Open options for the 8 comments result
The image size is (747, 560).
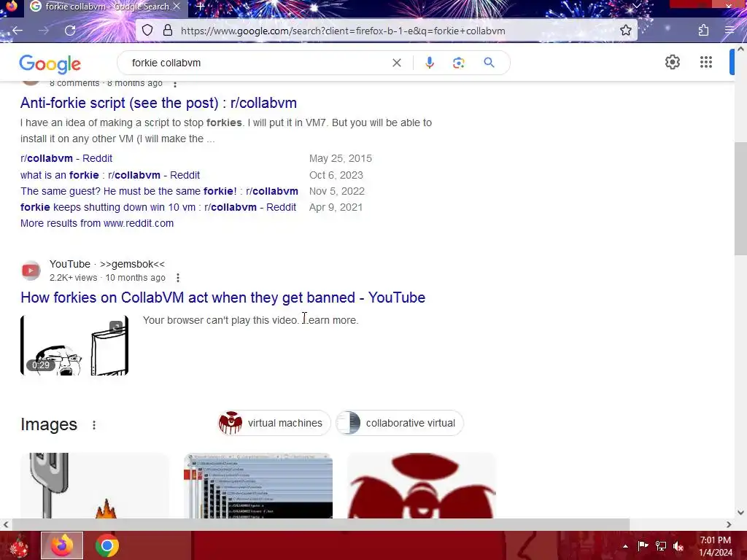[175, 84]
